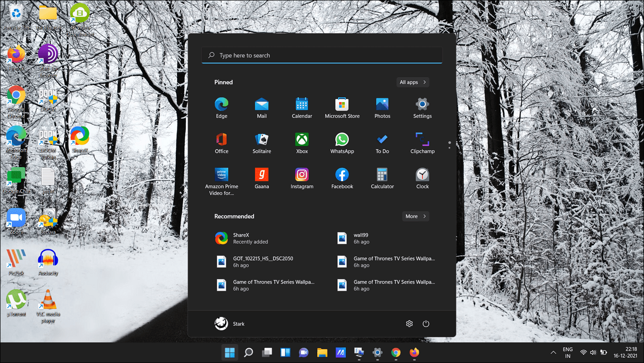Select Google Chrome desktop shortcut
Image resolution: width=644 pixels, height=363 pixels.
click(x=16, y=102)
